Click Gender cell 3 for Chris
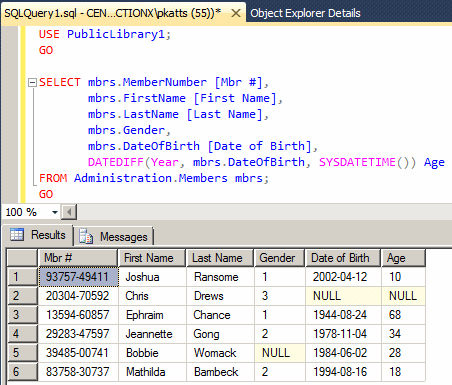The image size is (452, 385). coord(280,296)
